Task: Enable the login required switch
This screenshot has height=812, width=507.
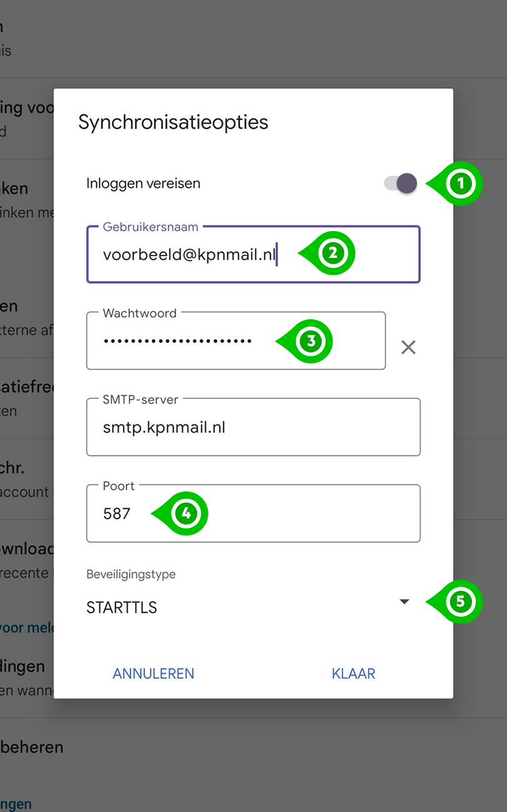Action: click(x=401, y=183)
